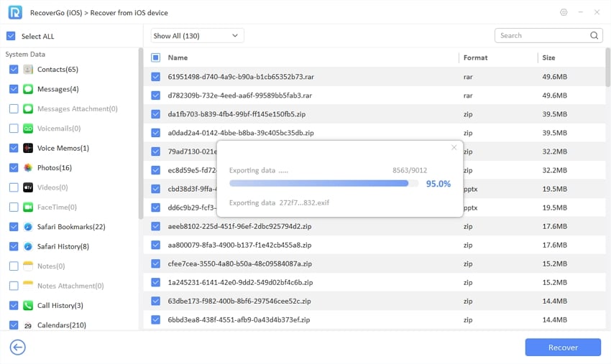611x364 pixels.
Task: Click the Contacts icon in sidebar
Action: click(28, 70)
